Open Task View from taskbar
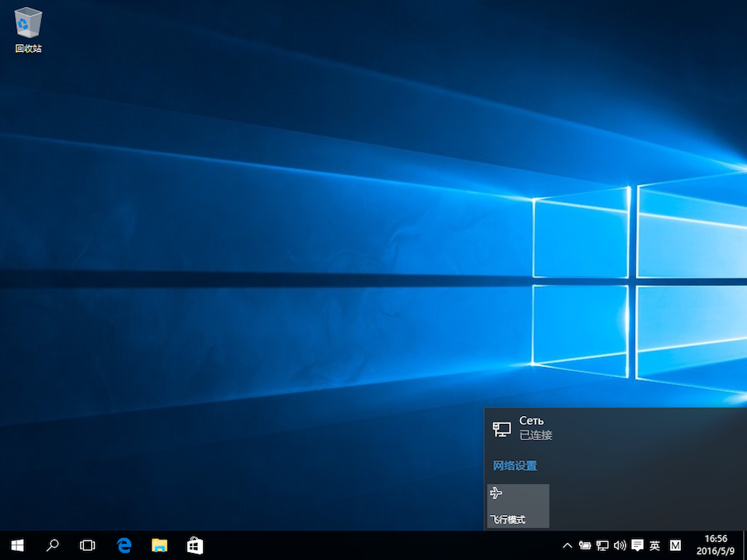The image size is (747, 560). click(87, 545)
